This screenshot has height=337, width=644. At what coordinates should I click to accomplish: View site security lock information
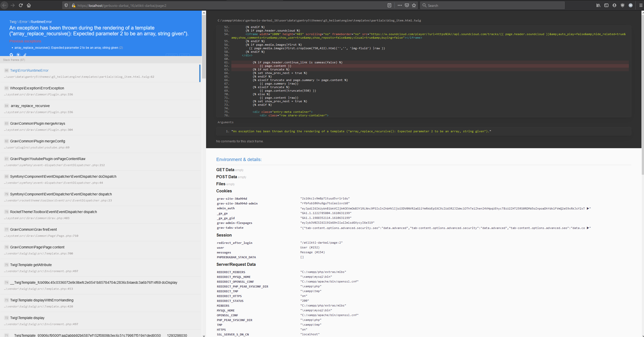(x=73, y=5)
